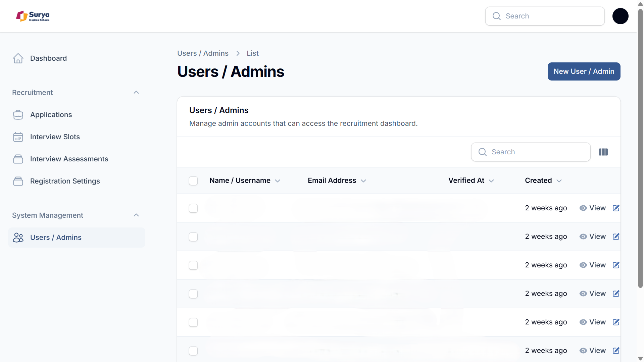Open Registration Settings in the sidebar

point(77,181)
